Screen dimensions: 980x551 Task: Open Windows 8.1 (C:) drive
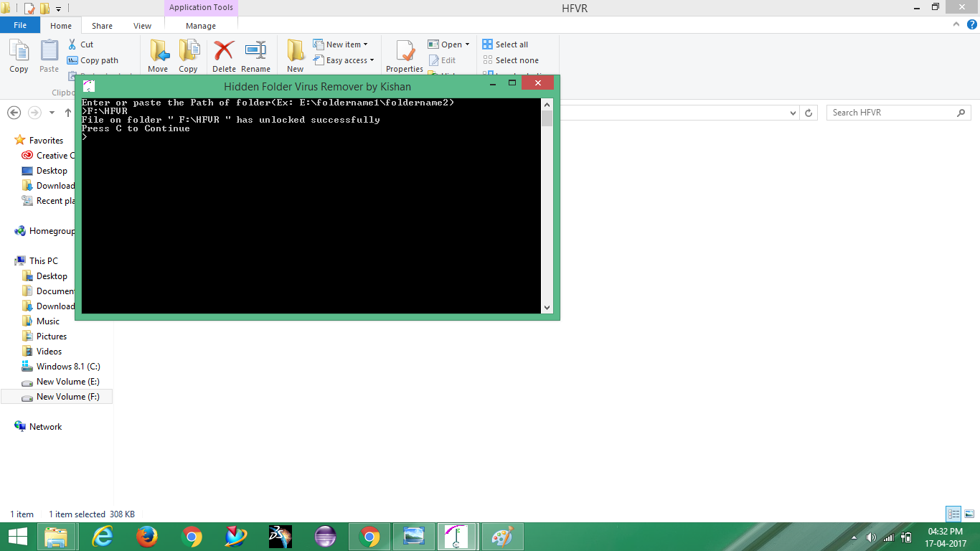coord(67,367)
